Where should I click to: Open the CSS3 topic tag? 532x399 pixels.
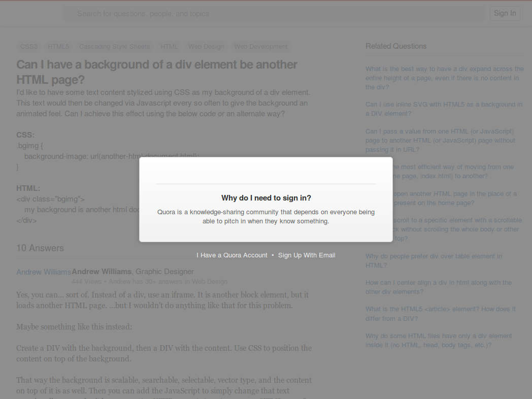click(29, 47)
